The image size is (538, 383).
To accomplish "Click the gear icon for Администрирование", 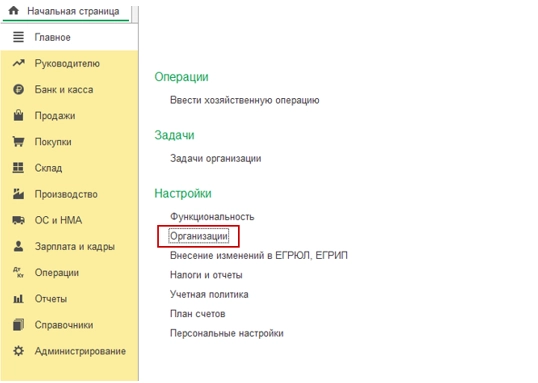I will [19, 351].
